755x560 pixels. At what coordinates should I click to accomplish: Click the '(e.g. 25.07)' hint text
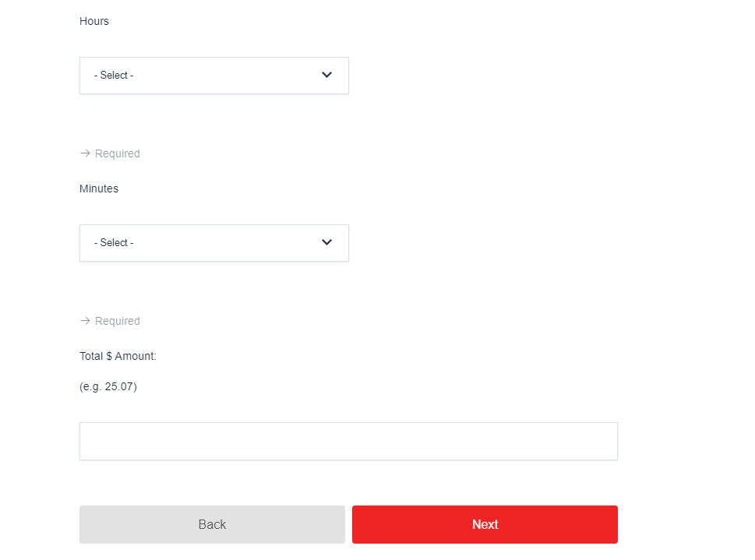click(x=107, y=386)
